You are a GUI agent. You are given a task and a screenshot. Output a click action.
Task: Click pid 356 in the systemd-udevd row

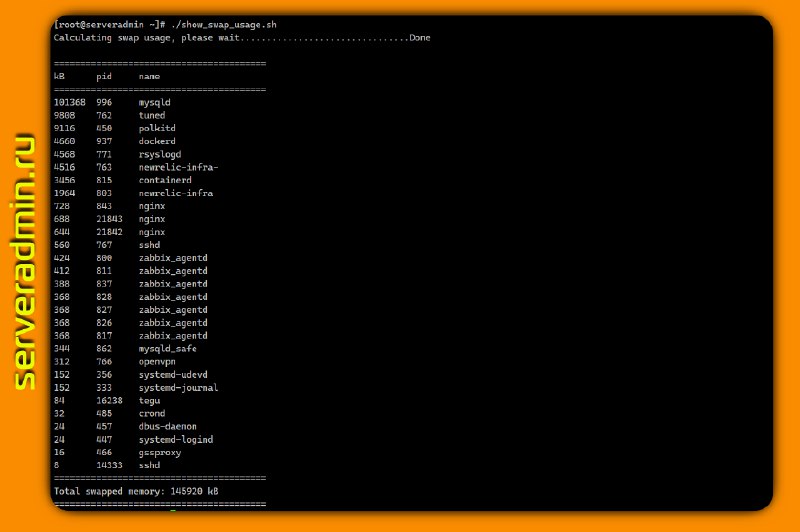tap(104, 375)
